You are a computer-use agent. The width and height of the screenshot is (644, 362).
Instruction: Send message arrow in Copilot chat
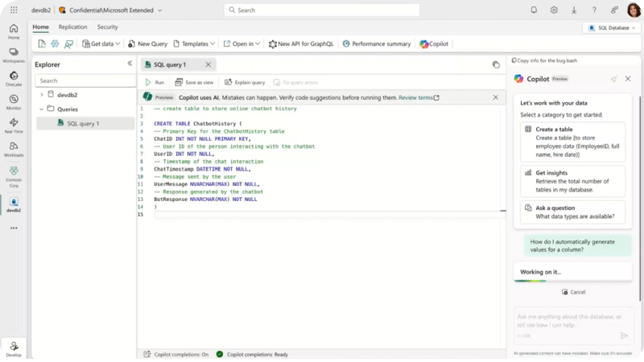[624, 335]
